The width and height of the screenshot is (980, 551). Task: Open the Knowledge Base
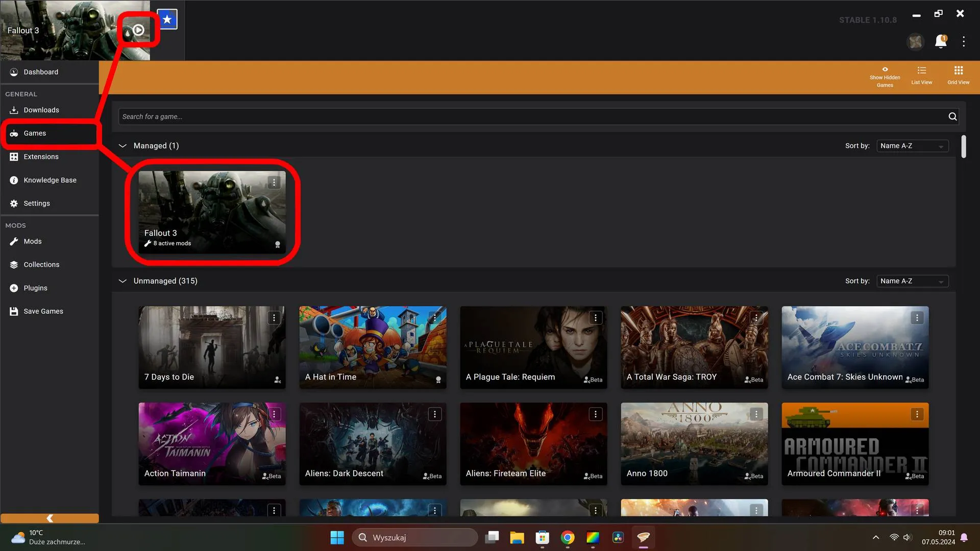click(50, 180)
